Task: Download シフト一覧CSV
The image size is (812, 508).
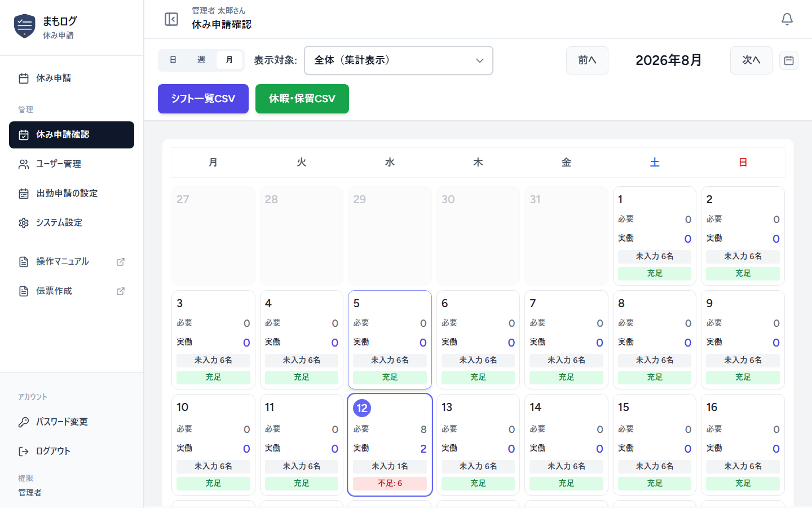Action: coord(203,99)
